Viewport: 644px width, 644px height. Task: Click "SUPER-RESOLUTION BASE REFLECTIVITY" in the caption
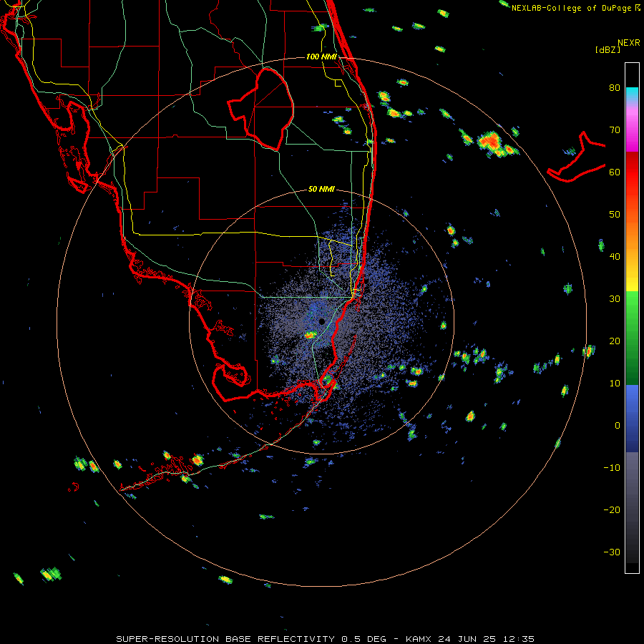[x=225, y=639]
